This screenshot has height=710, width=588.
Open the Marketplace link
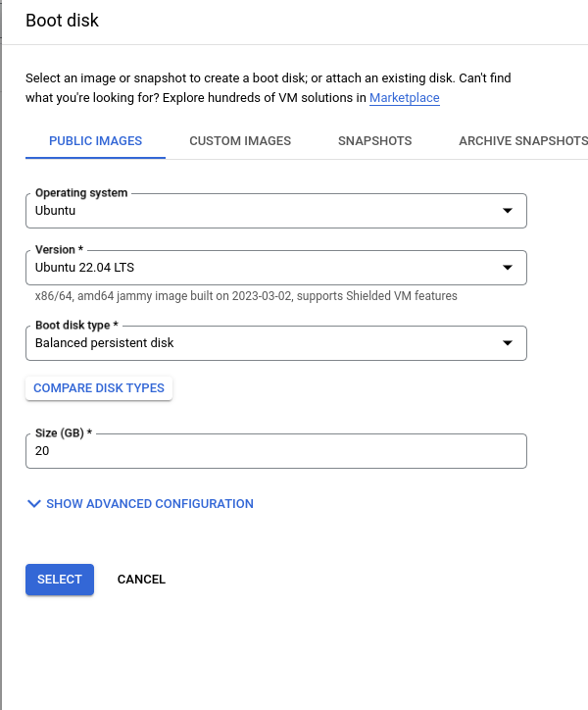[x=404, y=98]
